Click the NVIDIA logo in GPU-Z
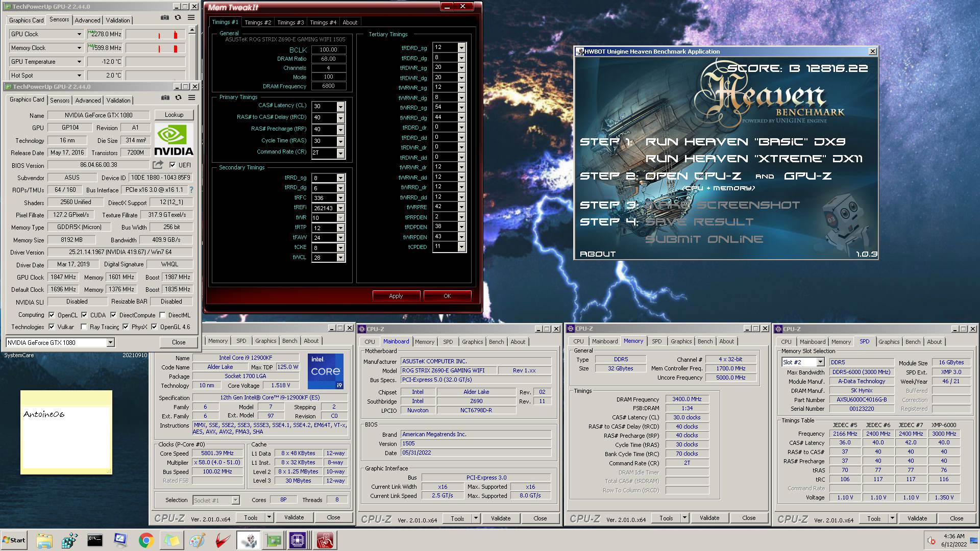This screenshot has width=980, height=551. [x=174, y=140]
